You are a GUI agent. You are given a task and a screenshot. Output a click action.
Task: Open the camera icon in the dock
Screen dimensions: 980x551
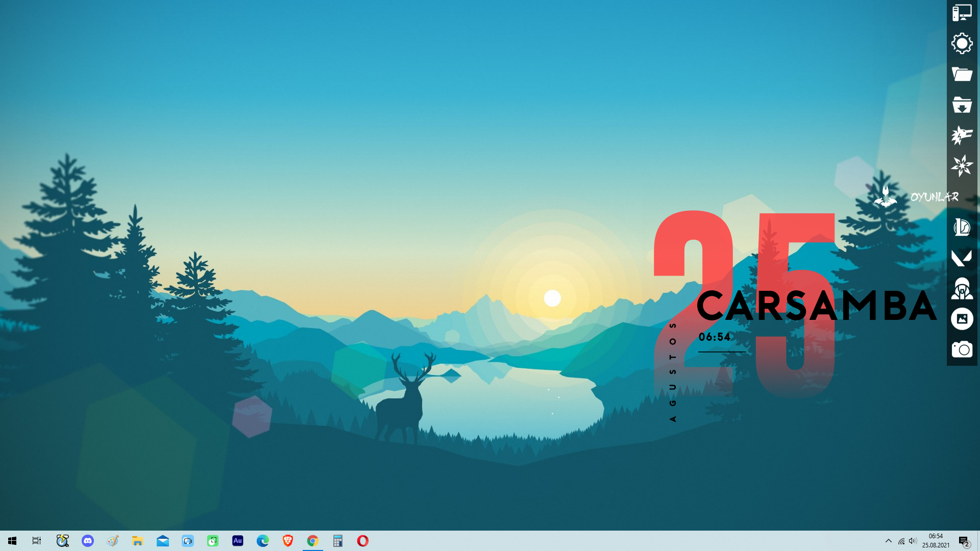click(962, 349)
